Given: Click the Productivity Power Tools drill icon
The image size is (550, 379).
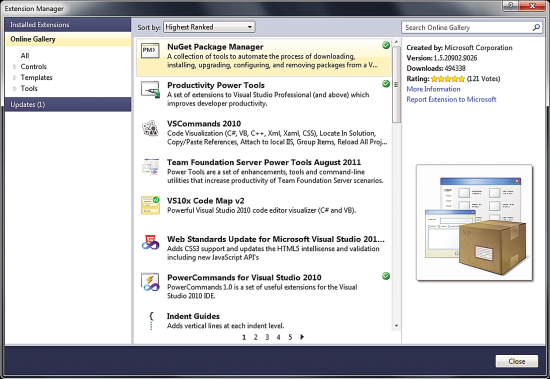Looking at the screenshot, I should click(150, 89).
